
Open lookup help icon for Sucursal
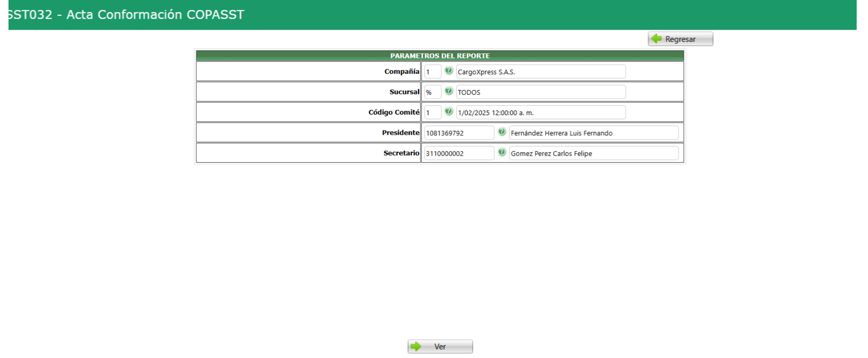pos(448,91)
